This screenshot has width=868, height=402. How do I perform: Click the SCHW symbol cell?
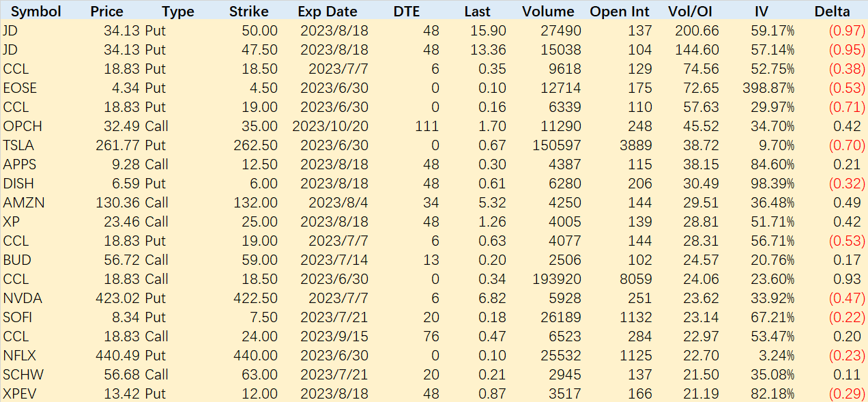22,375
